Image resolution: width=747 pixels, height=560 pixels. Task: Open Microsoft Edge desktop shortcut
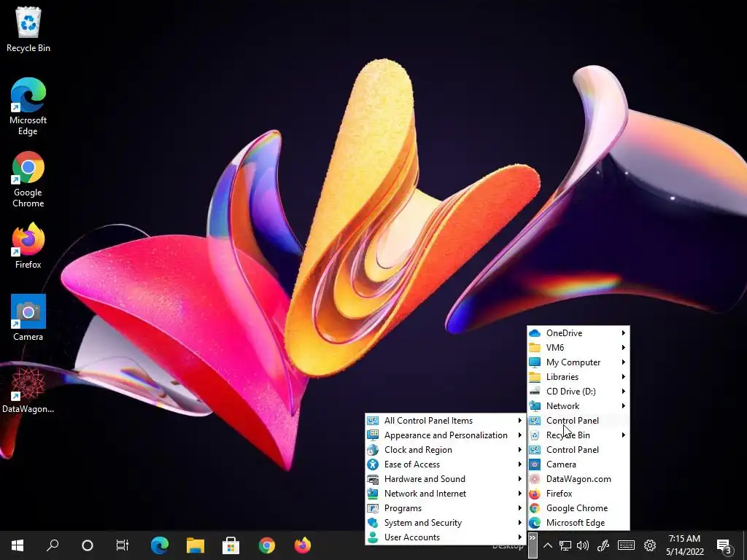click(x=28, y=106)
